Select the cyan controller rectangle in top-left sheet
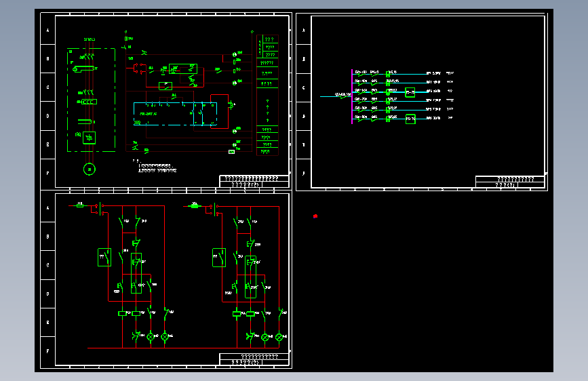Viewport: 588px width, 381px height. coord(175,113)
